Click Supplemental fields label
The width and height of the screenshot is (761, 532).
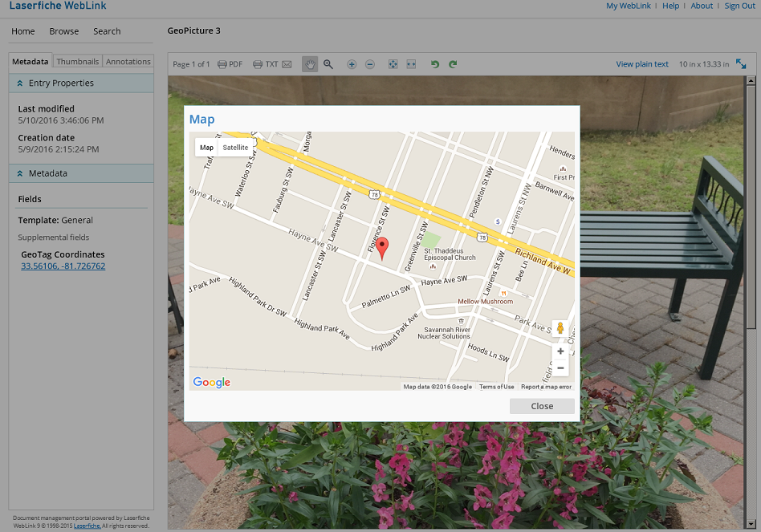(x=54, y=238)
